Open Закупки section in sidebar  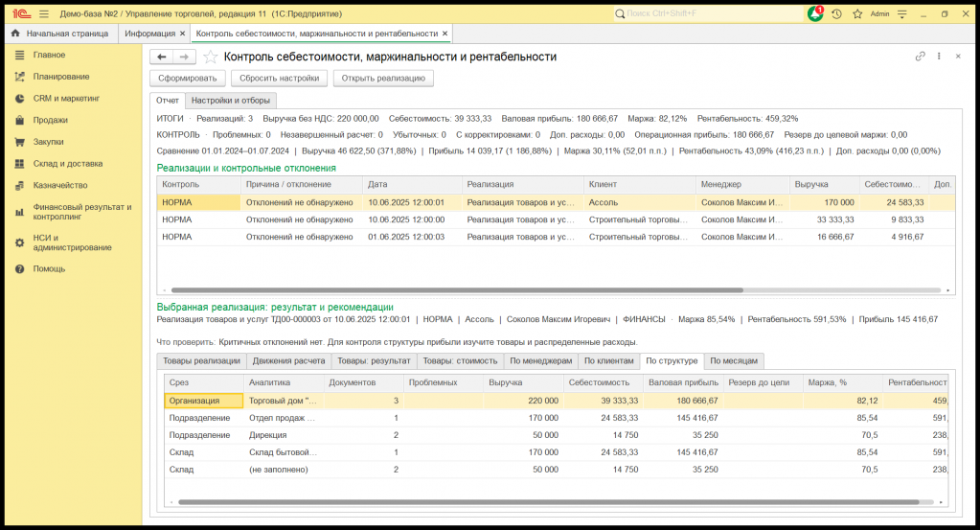pos(48,142)
